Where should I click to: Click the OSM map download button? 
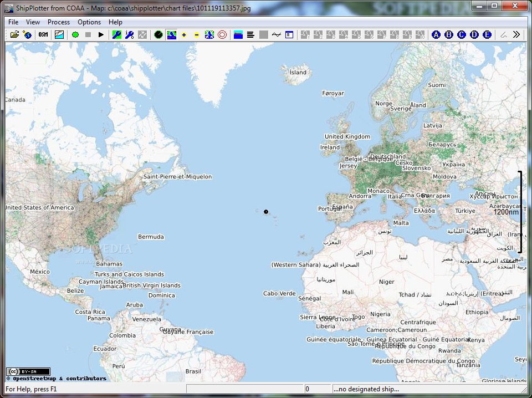click(x=43, y=34)
